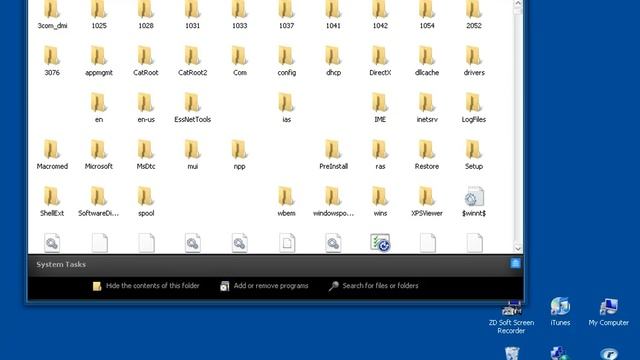Open the 2052 folder
This screenshot has width=640, height=360.
tap(473, 15)
